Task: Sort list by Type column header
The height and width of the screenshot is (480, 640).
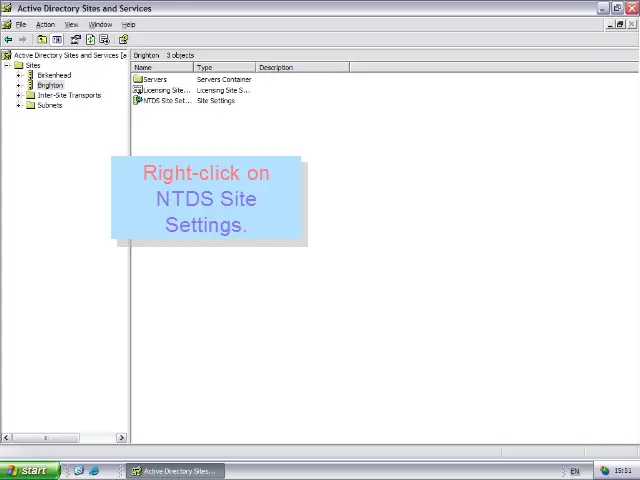Action: tap(224, 67)
